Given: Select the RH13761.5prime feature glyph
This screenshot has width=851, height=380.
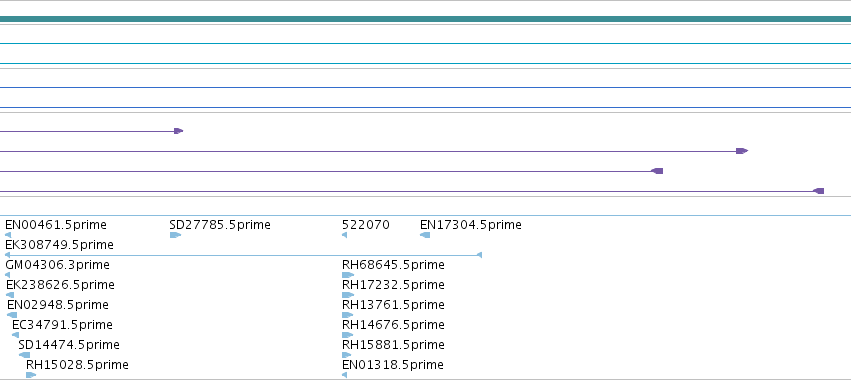Looking at the screenshot, I should tap(348, 315).
